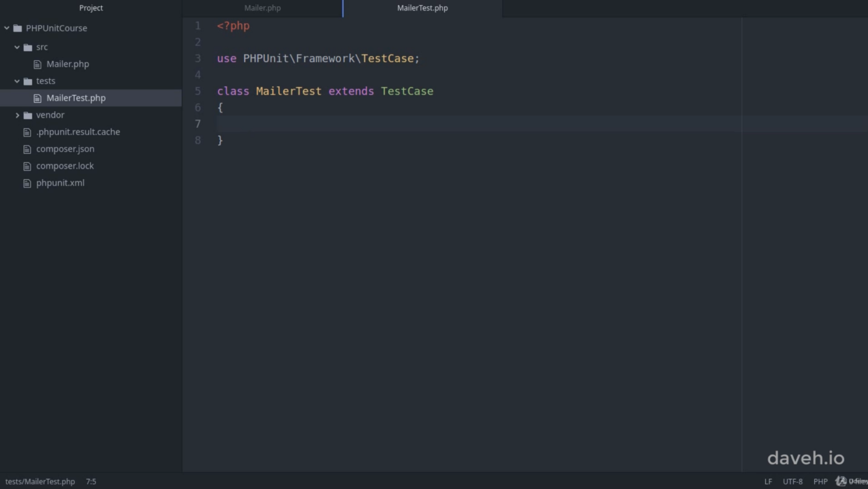
Task: Collapse the PHPUnitCourse project root
Action: pos(6,28)
